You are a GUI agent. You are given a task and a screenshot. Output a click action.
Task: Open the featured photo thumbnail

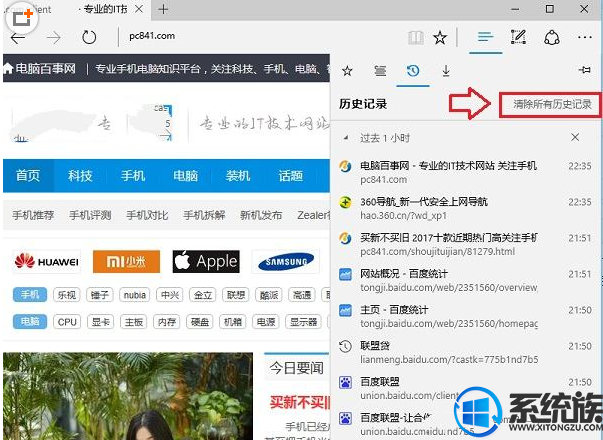tap(128, 396)
